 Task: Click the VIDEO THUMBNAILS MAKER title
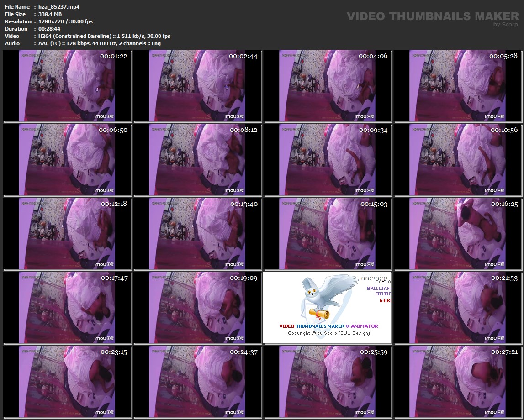[x=433, y=16]
